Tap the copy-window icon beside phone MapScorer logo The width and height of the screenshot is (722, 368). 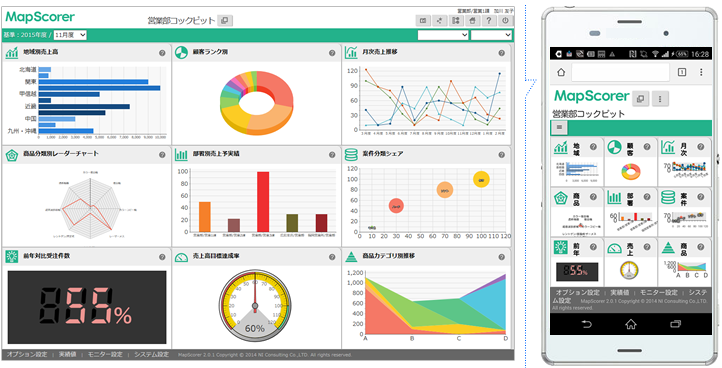(x=640, y=99)
